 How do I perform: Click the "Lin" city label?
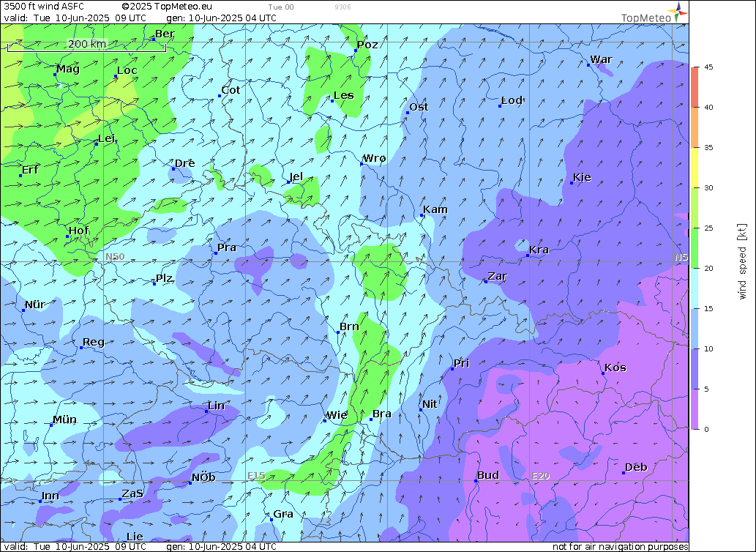[x=216, y=406]
